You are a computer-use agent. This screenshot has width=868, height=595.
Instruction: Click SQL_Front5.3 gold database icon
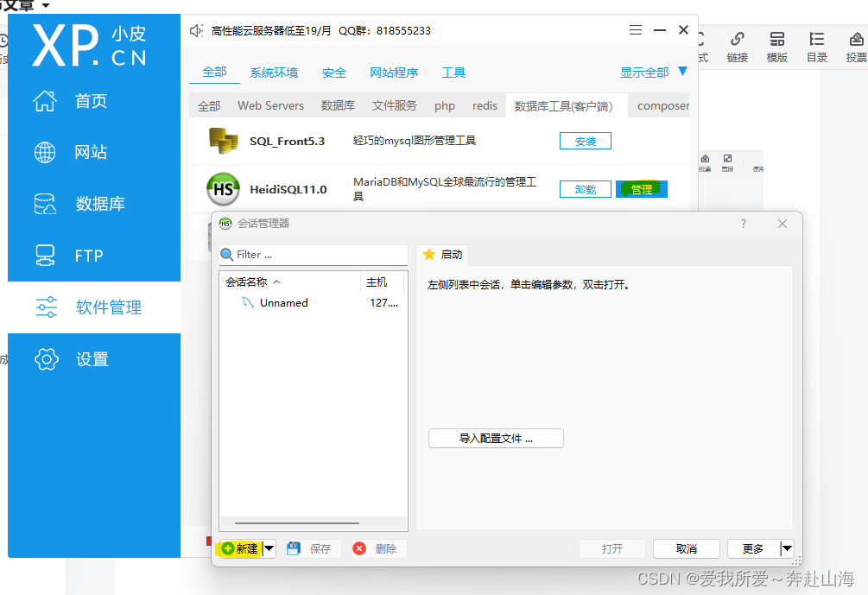tap(223, 141)
